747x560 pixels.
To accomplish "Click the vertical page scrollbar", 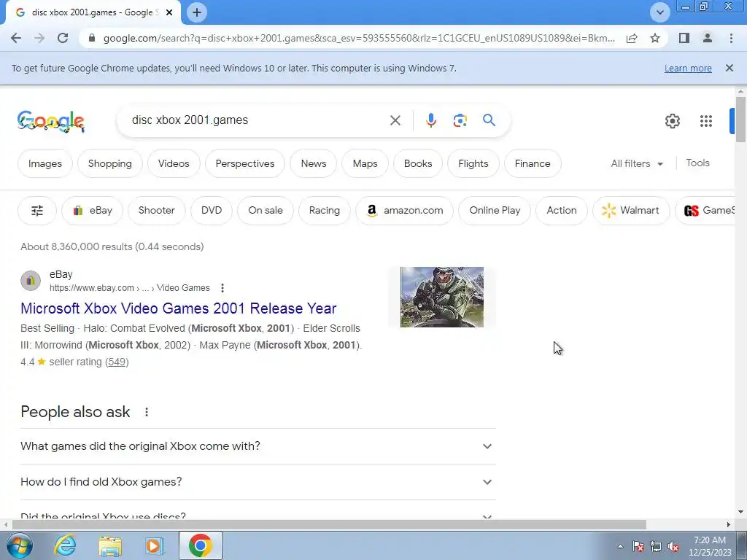I will 740,119.
